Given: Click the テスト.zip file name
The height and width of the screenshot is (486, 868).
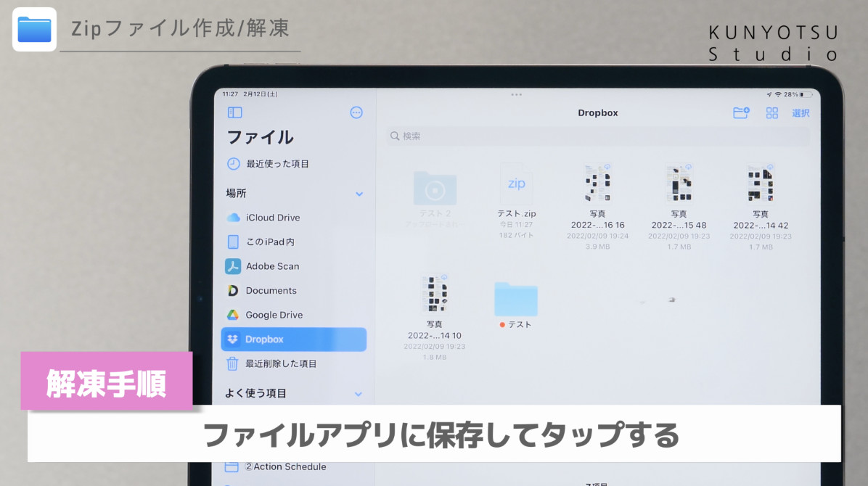Looking at the screenshot, I should [517, 214].
